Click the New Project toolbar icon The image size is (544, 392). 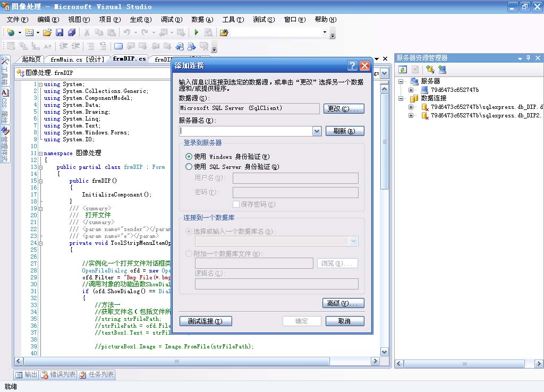11,32
